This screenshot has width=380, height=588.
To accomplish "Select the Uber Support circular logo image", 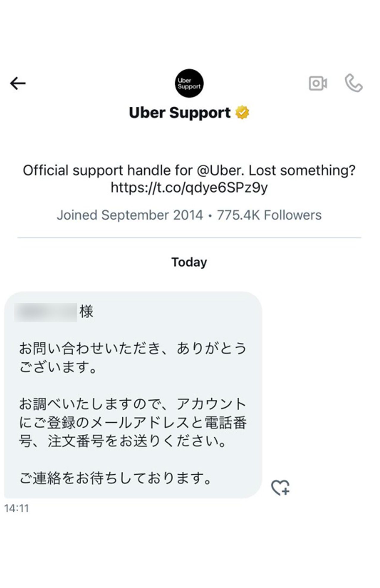I will 189,83.
